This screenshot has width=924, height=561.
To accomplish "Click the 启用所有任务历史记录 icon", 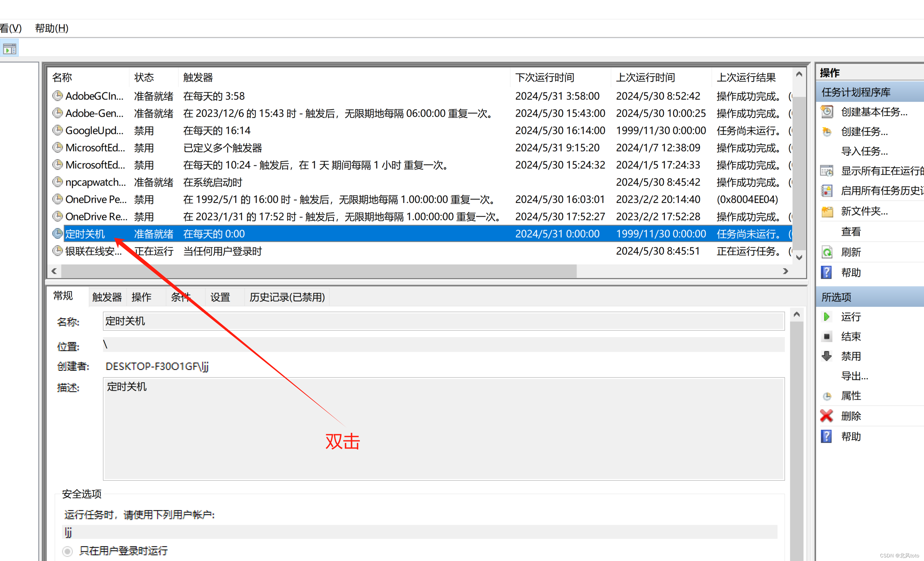I will point(827,191).
